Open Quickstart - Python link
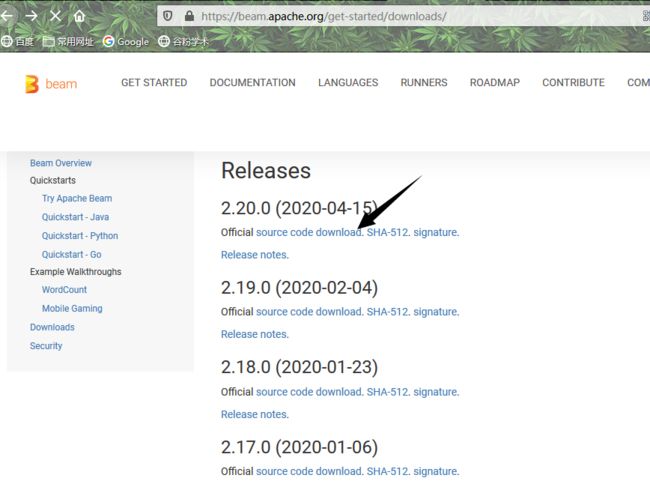Screen dimensions: 650x481 [x=80, y=236]
